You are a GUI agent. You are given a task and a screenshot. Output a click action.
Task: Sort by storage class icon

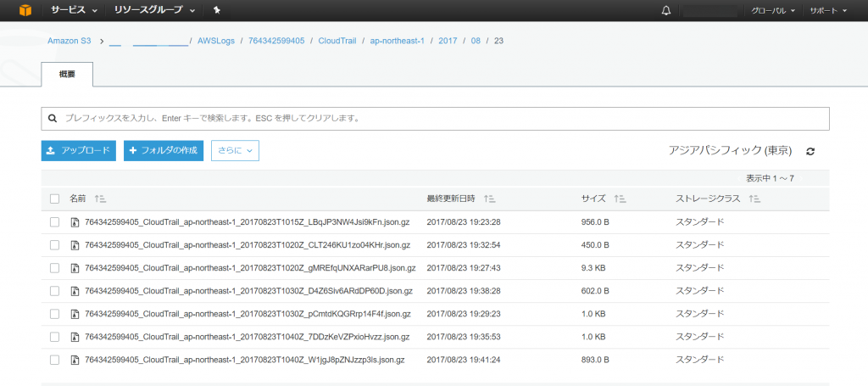(x=754, y=199)
